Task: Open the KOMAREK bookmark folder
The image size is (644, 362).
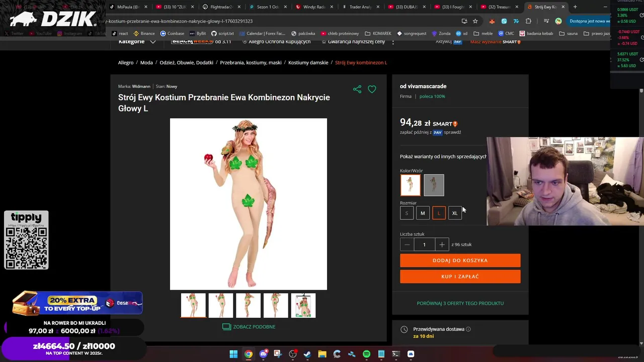Action: pos(378,34)
